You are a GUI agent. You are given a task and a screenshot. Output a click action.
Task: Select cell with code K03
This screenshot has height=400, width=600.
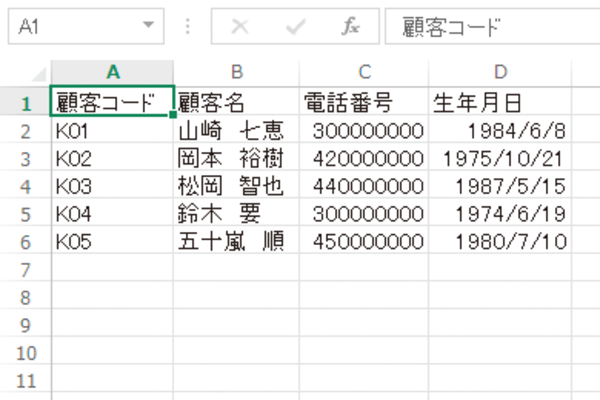coord(112,184)
